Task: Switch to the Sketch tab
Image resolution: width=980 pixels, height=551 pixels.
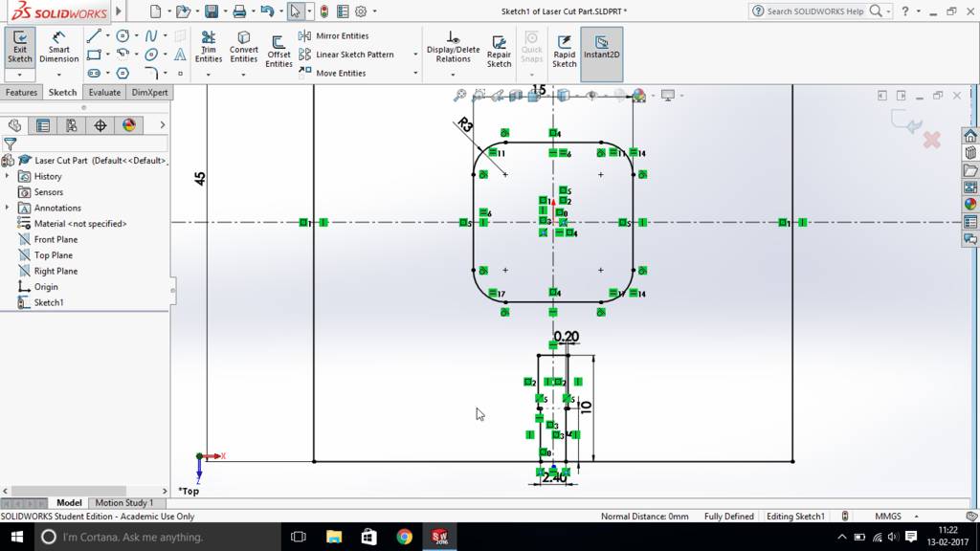Action: pyautogui.click(x=62, y=93)
